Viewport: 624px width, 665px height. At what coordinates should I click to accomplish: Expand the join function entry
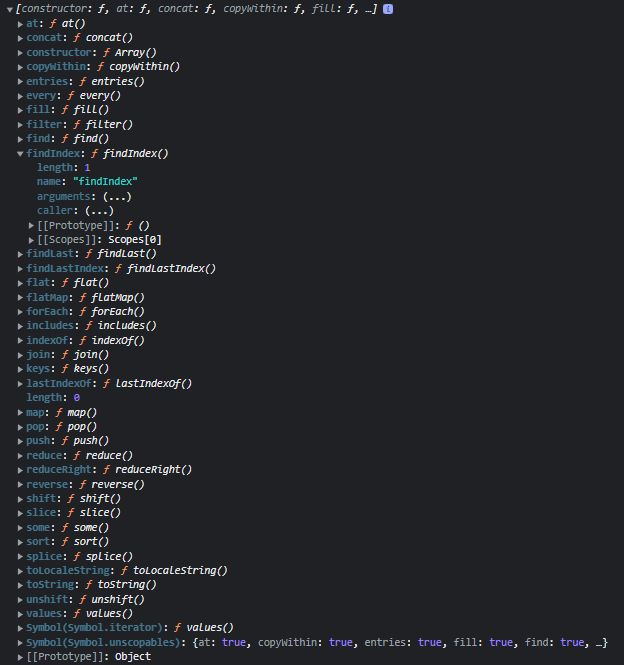click(x=20, y=355)
